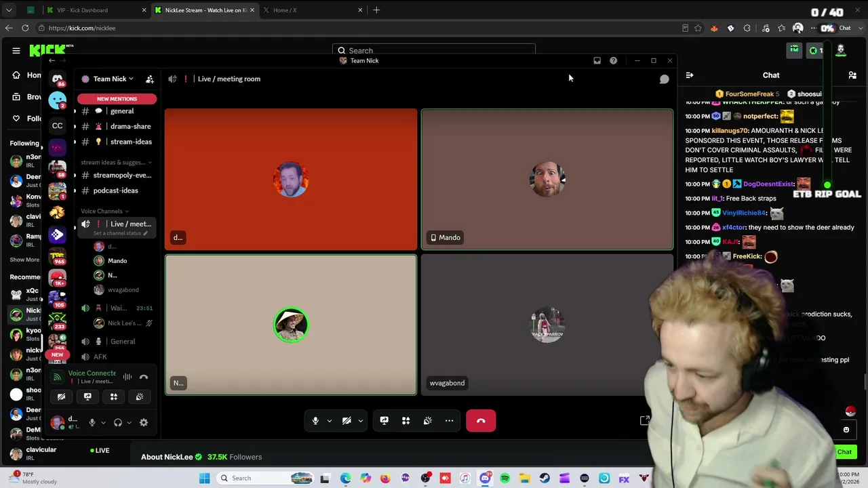Share screen from Voice Connected panel

click(87, 396)
